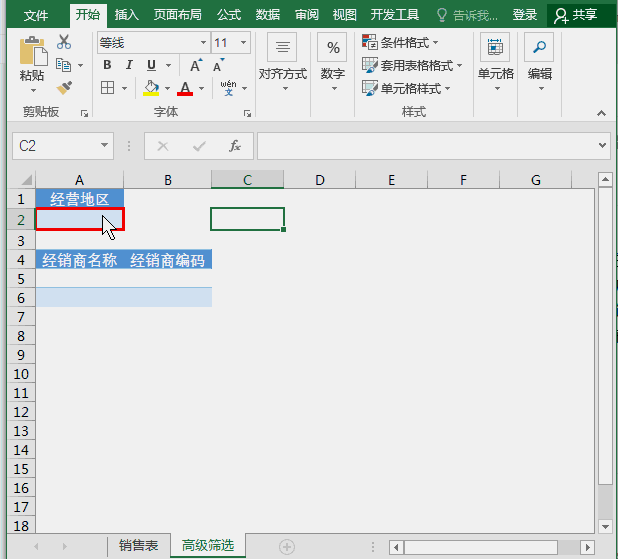The height and width of the screenshot is (559, 618).
Task: Click the wén phonetic guide icon
Action: coord(228,88)
